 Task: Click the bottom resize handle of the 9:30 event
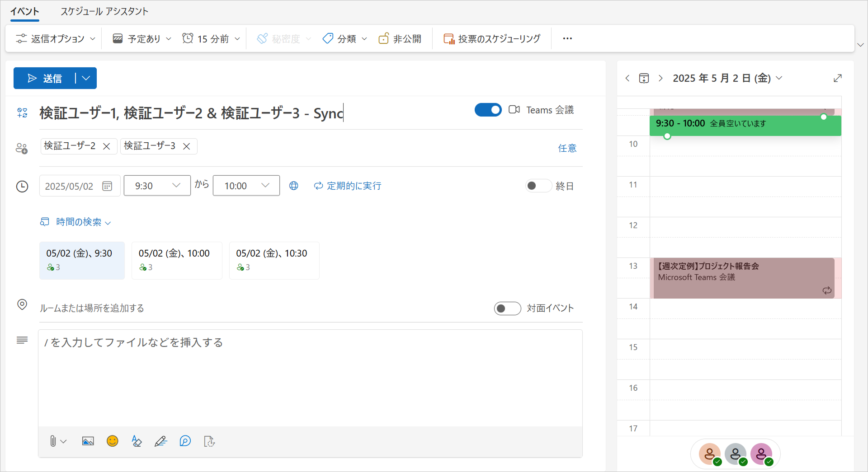667,136
